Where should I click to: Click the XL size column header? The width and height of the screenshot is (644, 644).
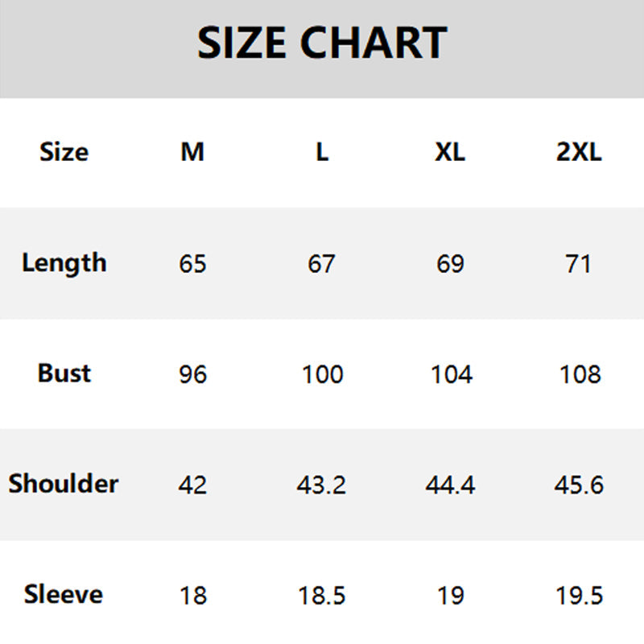pos(450,151)
